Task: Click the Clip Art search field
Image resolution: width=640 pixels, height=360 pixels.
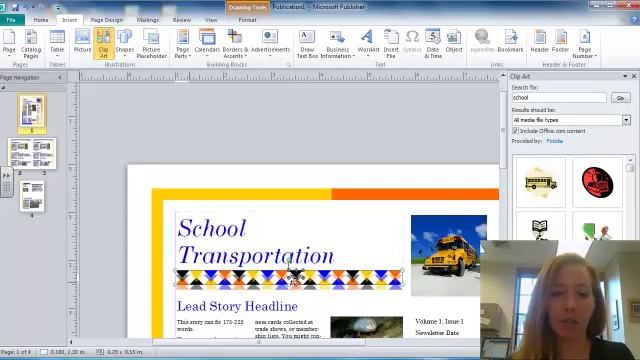Action: (559, 98)
